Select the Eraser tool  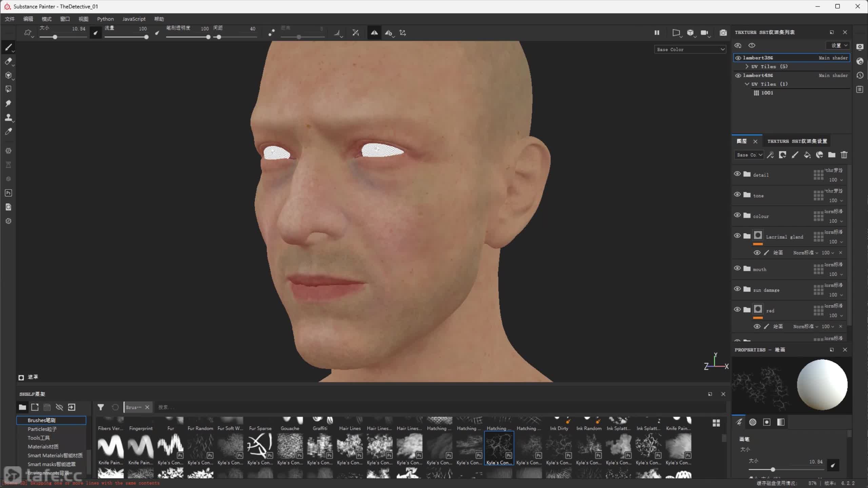[x=8, y=61]
